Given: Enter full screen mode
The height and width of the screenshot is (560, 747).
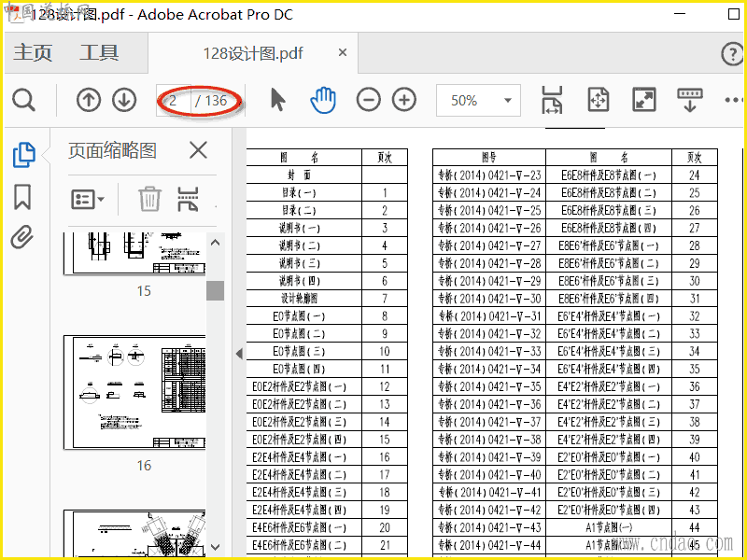Looking at the screenshot, I should [644, 100].
